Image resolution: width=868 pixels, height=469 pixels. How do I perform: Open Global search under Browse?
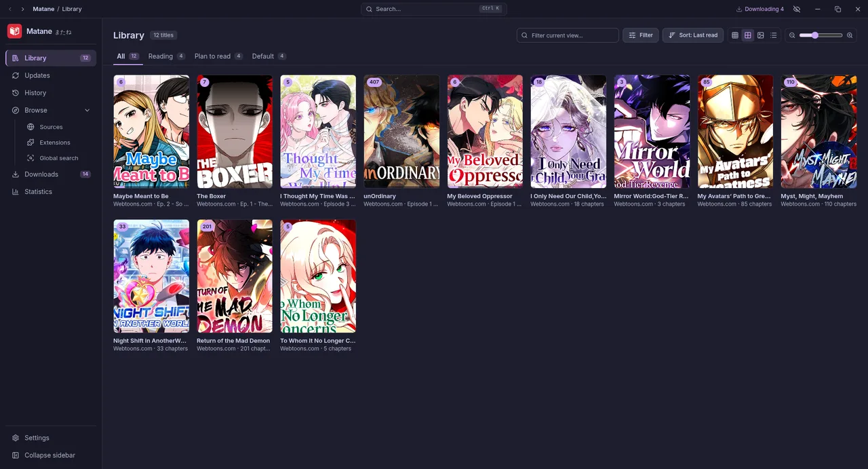58,158
